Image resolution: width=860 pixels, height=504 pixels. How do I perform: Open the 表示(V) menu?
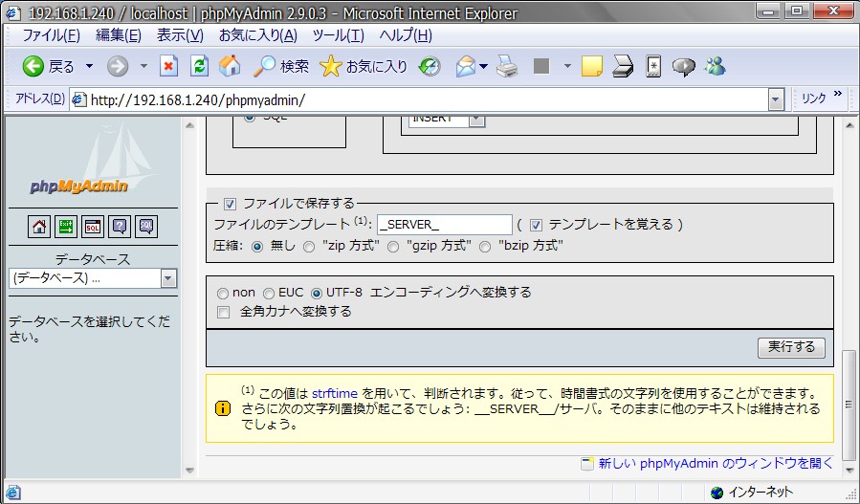pyautogui.click(x=180, y=35)
